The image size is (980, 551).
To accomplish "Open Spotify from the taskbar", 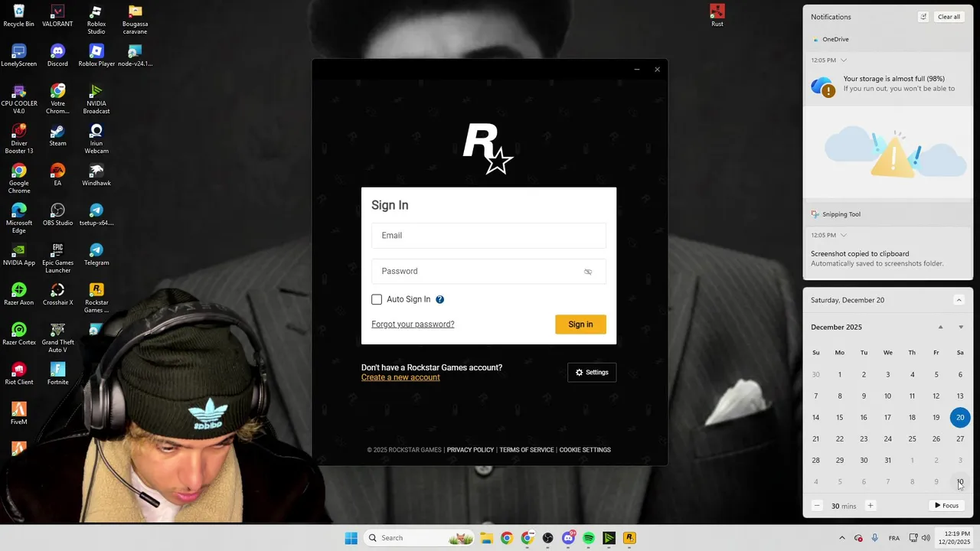I will click(x=589, y=538).
